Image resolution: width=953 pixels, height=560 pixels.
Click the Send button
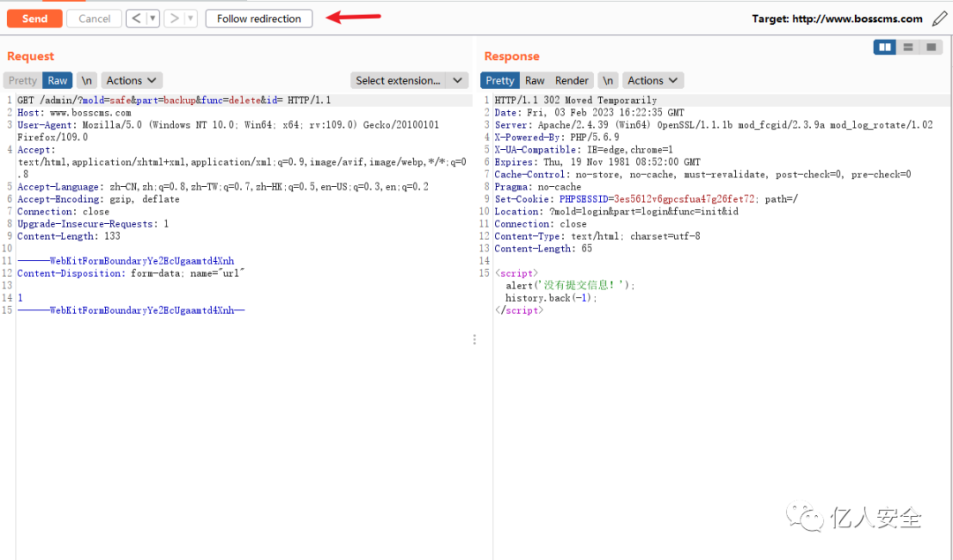point(34,19)
